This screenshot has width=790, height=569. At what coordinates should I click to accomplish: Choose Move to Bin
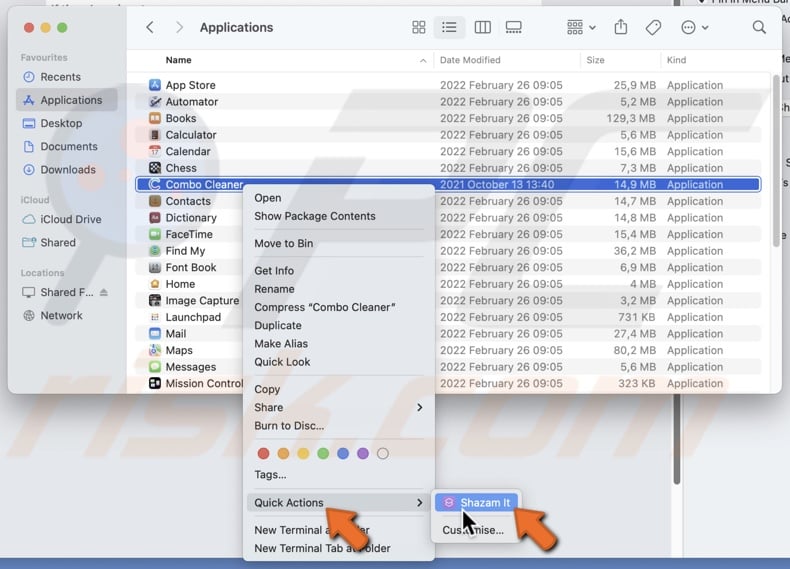(x=284, y=243)
